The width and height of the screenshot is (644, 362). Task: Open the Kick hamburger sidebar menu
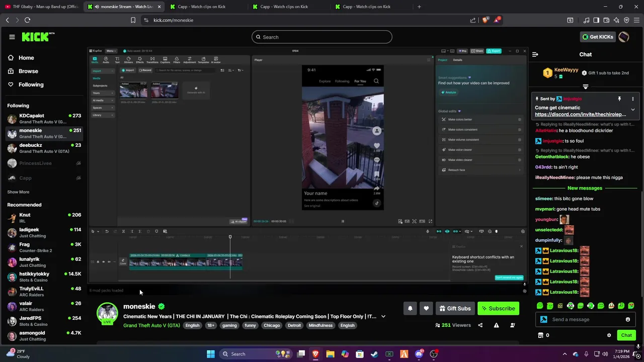point(12,37)
